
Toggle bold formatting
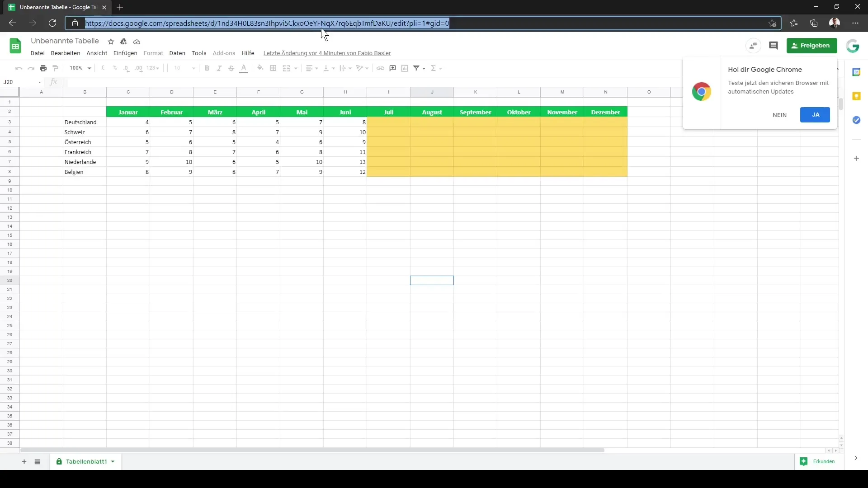pos(207,68)
